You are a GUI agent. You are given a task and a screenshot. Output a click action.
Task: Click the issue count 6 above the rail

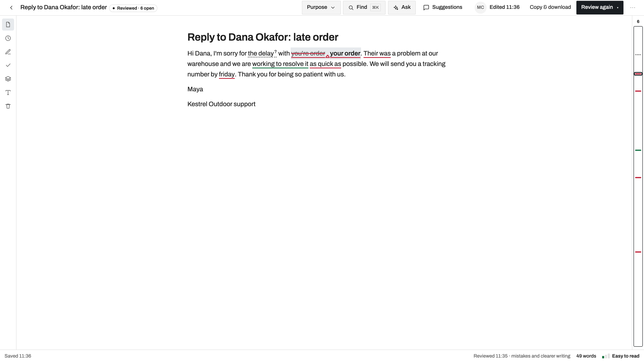[x=638, y=22]
